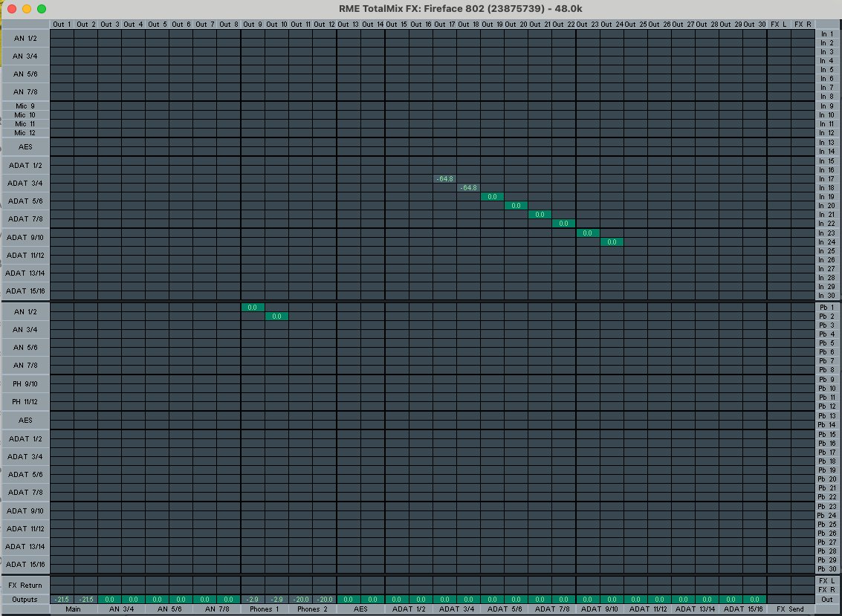
Task: Click the Pb 30 row label on the right
Action: 827,568
